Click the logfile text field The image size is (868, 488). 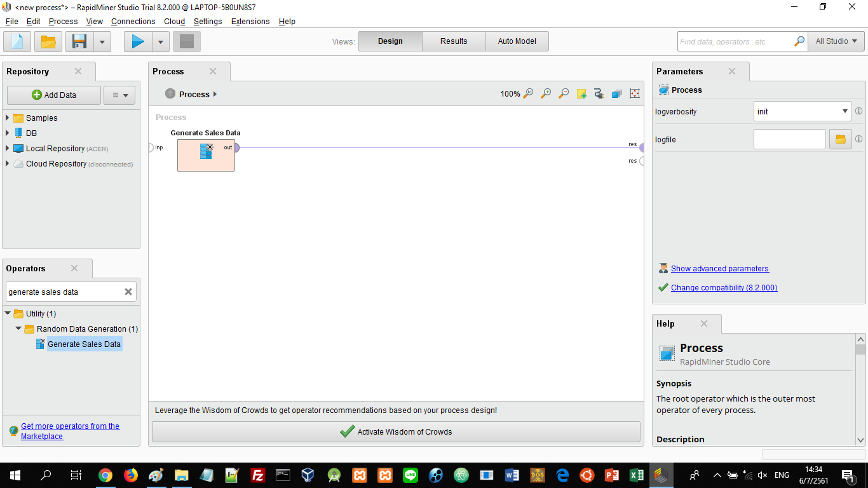tap(789, 139)
